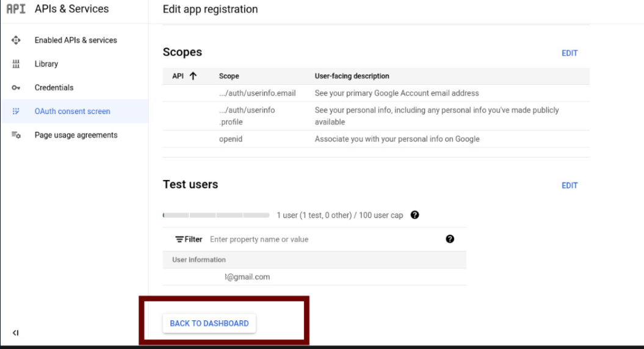Click the Library icon in sidebar

pos(16,64)
